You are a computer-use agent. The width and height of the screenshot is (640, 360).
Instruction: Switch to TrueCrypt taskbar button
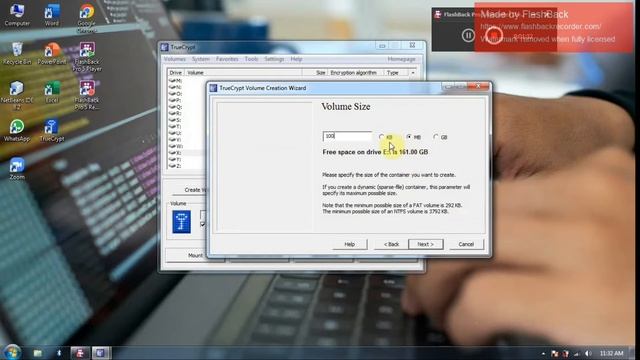pos(101,353)
